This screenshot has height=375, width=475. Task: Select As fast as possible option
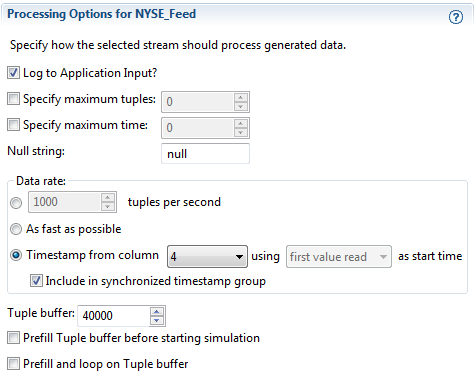click(x=16, y=229)
